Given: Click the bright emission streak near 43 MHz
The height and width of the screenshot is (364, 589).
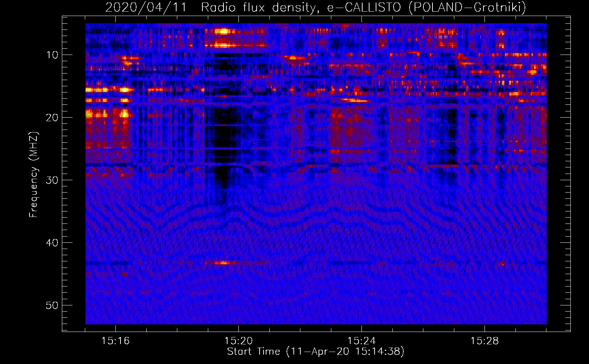Looking at the screenshot, I should [x=222, y=263].
